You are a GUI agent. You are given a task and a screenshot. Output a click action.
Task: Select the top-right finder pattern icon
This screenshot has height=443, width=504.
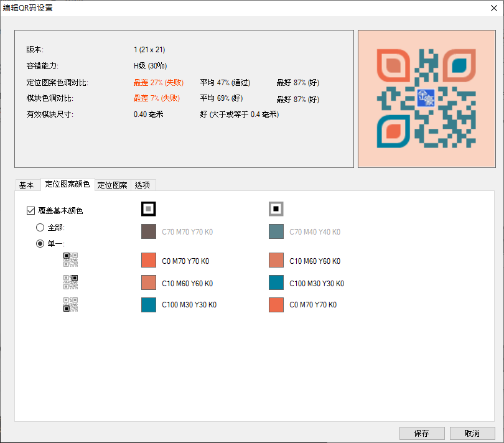pyautogui.click(x=70, y=282)
